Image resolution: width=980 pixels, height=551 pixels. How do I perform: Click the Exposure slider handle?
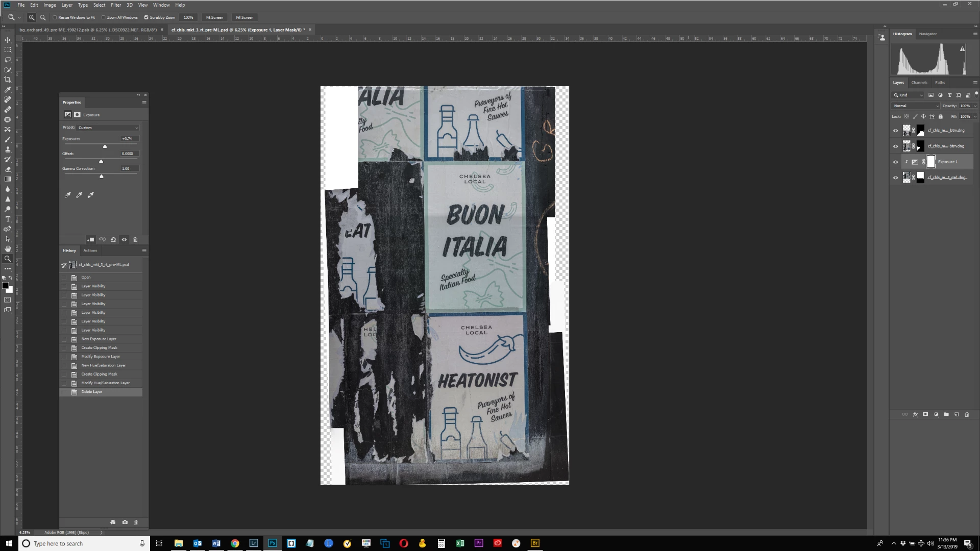[x=105, y=146]
